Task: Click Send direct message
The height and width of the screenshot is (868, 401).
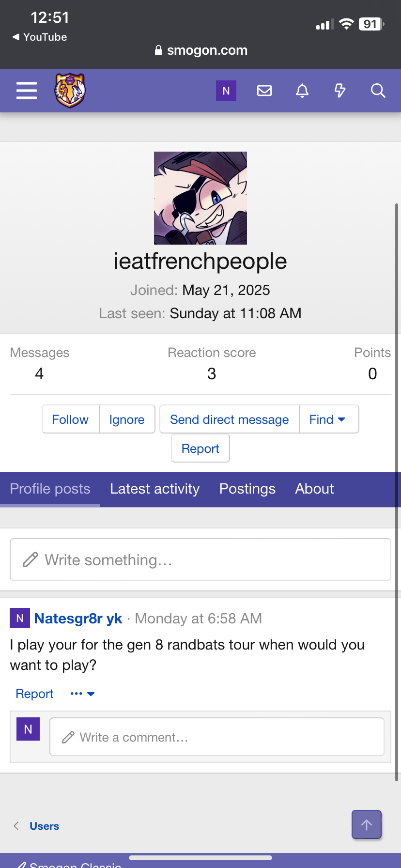Action: 230,419
